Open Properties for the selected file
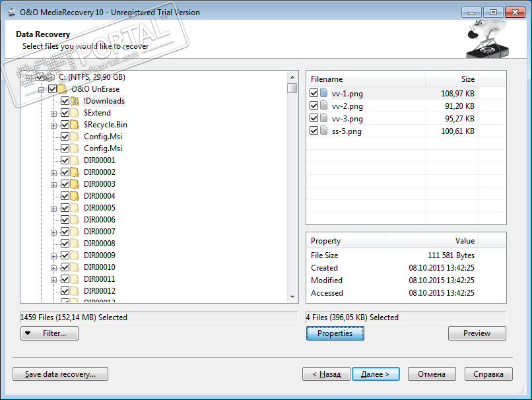Image resolution: width=532 pixels, height=400 pixels. pos(335,333)
